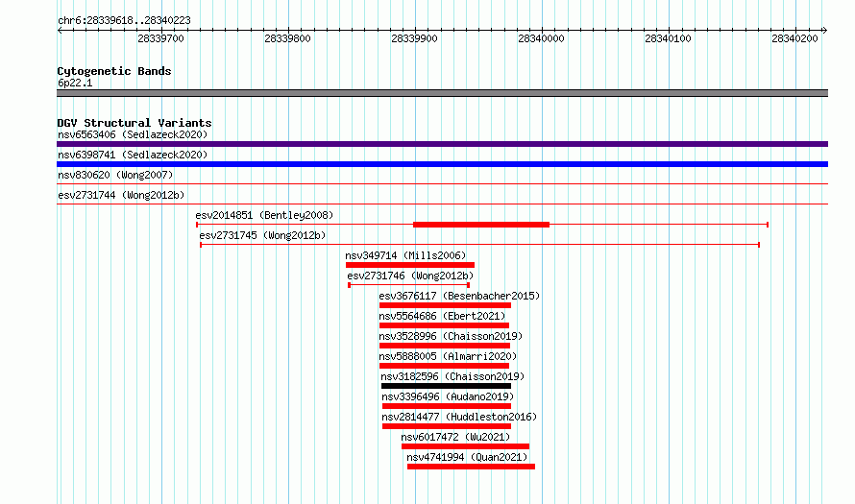Click the red bar under esv3676117
855x504 pixels.
(445, 305)
